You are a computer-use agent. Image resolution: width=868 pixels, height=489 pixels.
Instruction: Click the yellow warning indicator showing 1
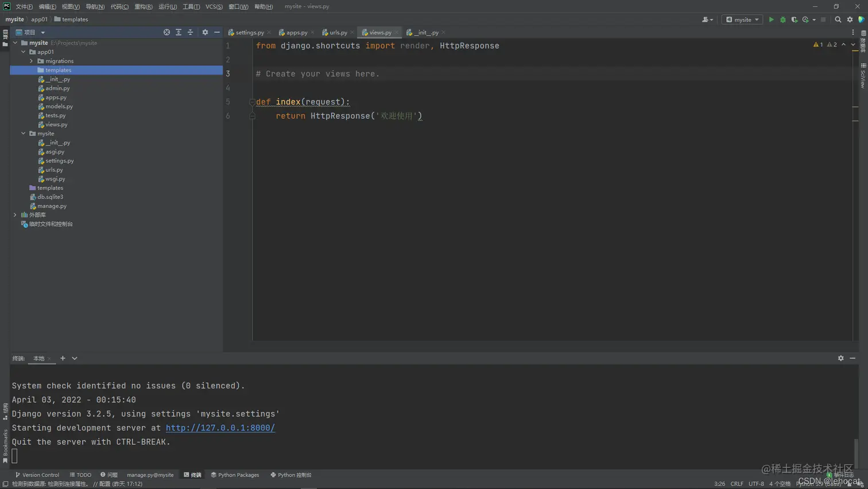tap(818, 44)
